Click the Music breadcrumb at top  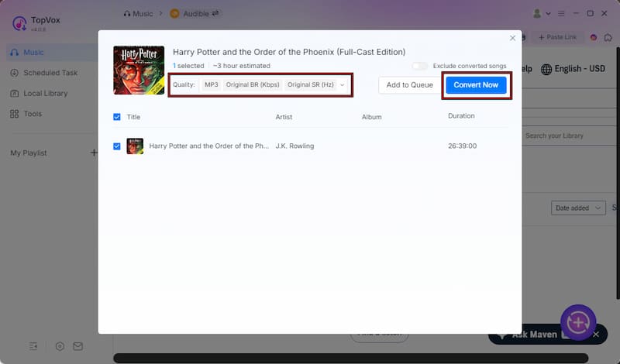138,14
